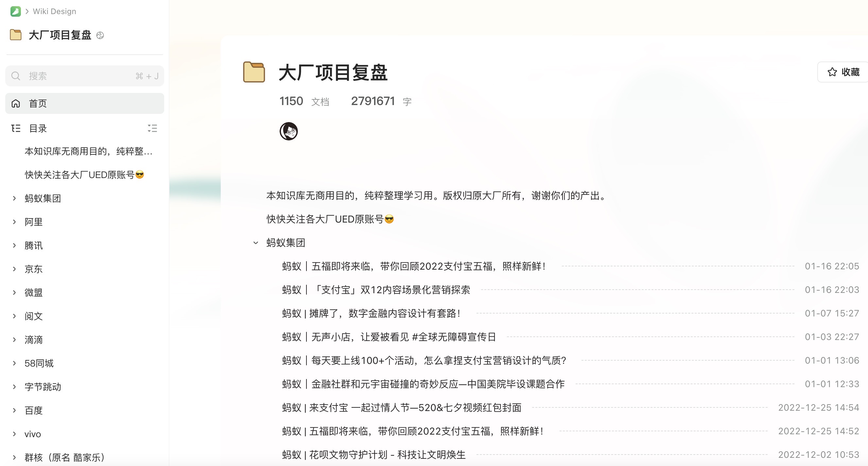This screenshot has height=466, width=868.
Task: Click the folder icon in sidebar header
Action: click(16, 35)
